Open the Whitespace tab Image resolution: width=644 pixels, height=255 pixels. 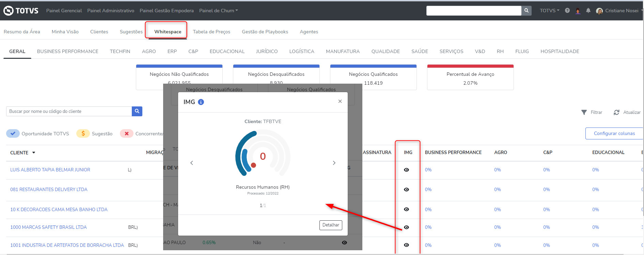[x=168, y=32]
